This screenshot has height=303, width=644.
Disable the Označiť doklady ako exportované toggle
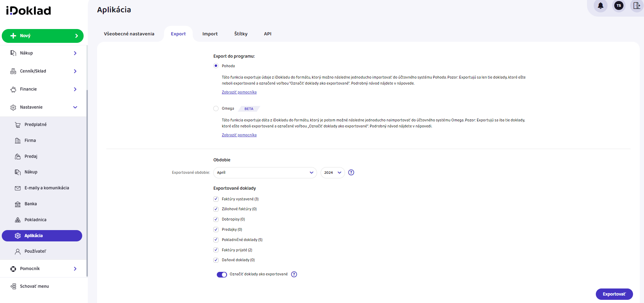coord(222,275)
